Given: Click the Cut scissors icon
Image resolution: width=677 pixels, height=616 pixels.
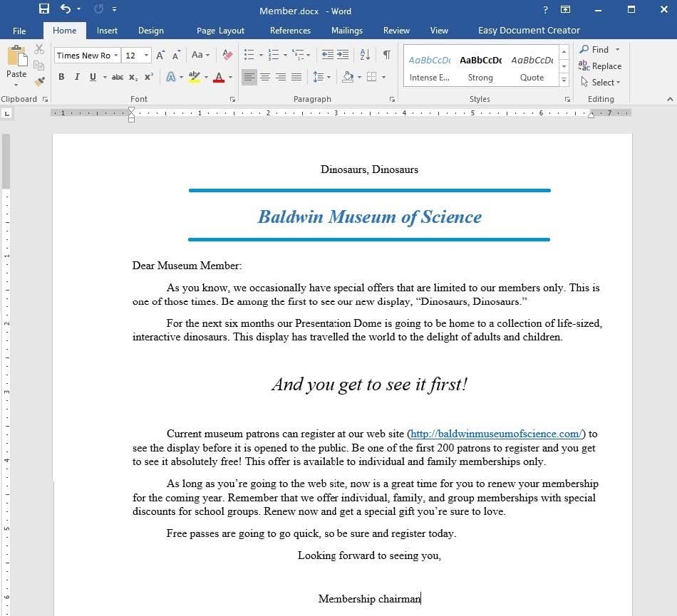Looking at the screenshot, I should tap(39, 50).
